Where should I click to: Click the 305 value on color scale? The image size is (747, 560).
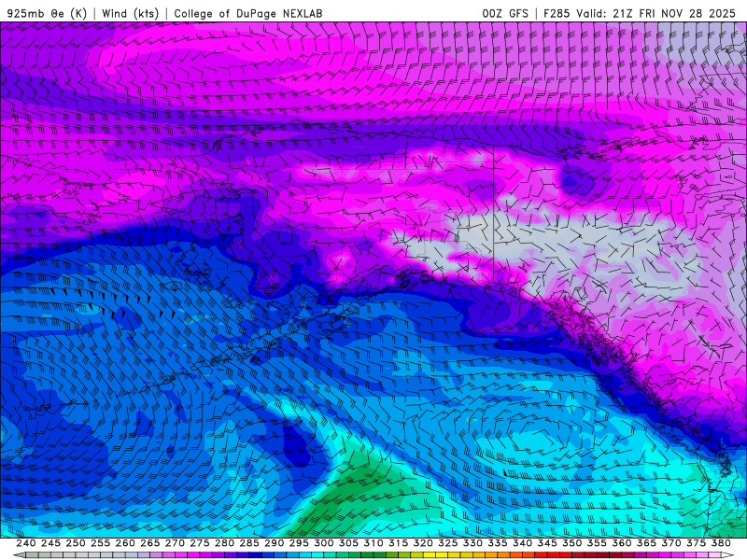(348, 543)
